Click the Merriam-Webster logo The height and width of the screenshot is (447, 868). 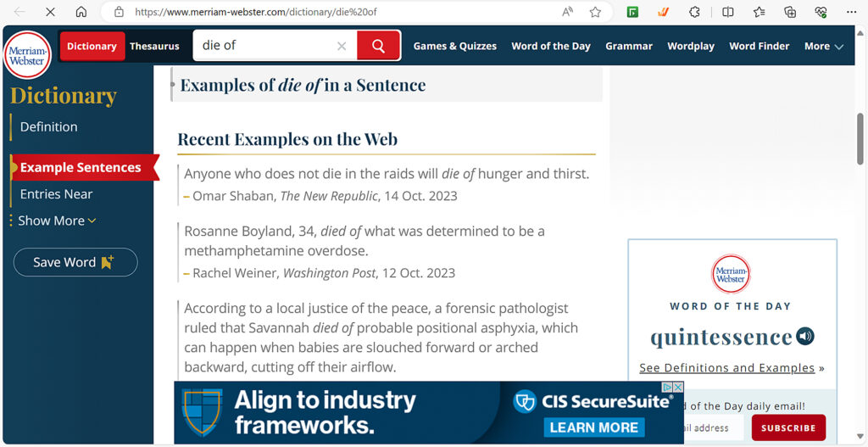(x=28, y=55)
